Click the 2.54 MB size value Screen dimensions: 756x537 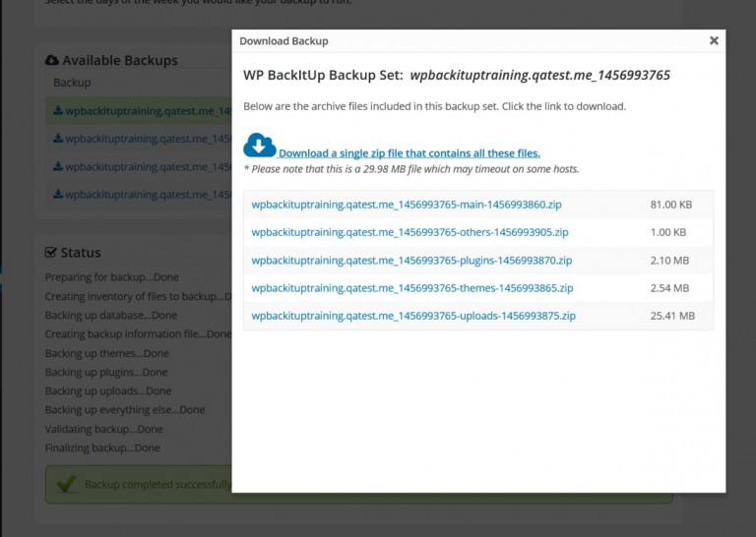pyautogui.click(x=669, y=288)
